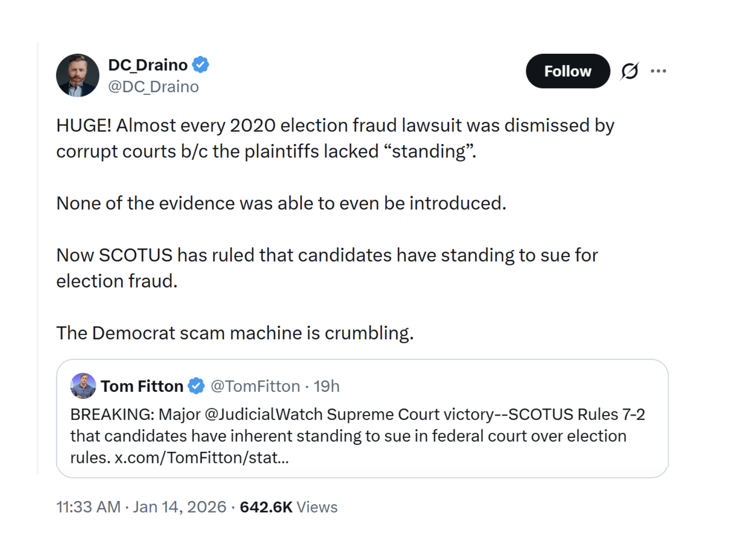Open Tom Fitton's name in the quoted post
The width and height of the screenshot is (753, 560).
coord(142,386)
